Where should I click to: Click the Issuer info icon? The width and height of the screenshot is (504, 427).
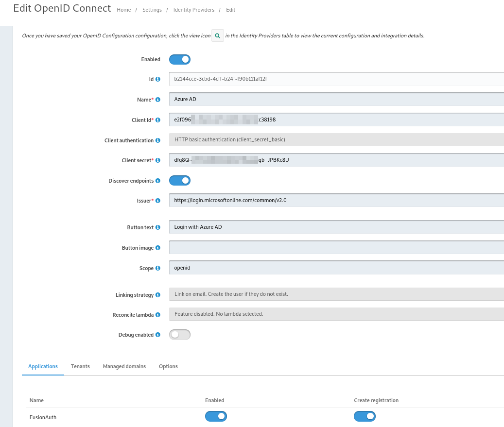point(158,201)
